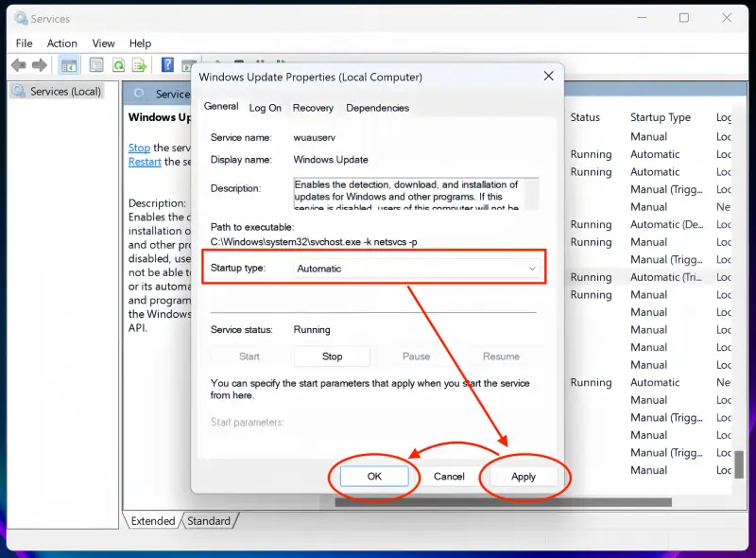The width and height of the screenshot is (756, 558).
Task: Click the service name value 'wuauserv'
Action: coord(315,137)
